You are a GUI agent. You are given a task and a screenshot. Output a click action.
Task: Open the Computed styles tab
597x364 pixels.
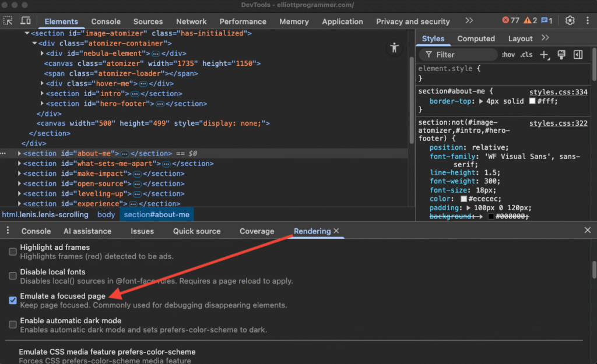476,38
